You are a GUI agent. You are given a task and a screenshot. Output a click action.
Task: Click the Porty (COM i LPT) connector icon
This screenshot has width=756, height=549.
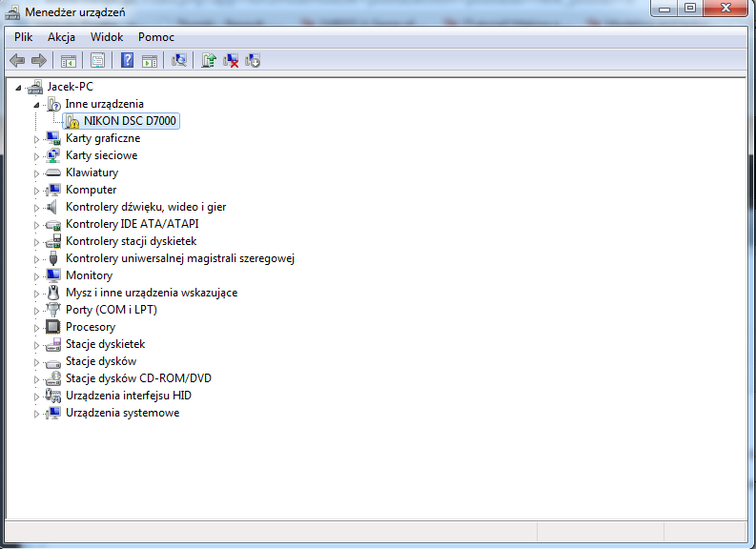point(53,310)
